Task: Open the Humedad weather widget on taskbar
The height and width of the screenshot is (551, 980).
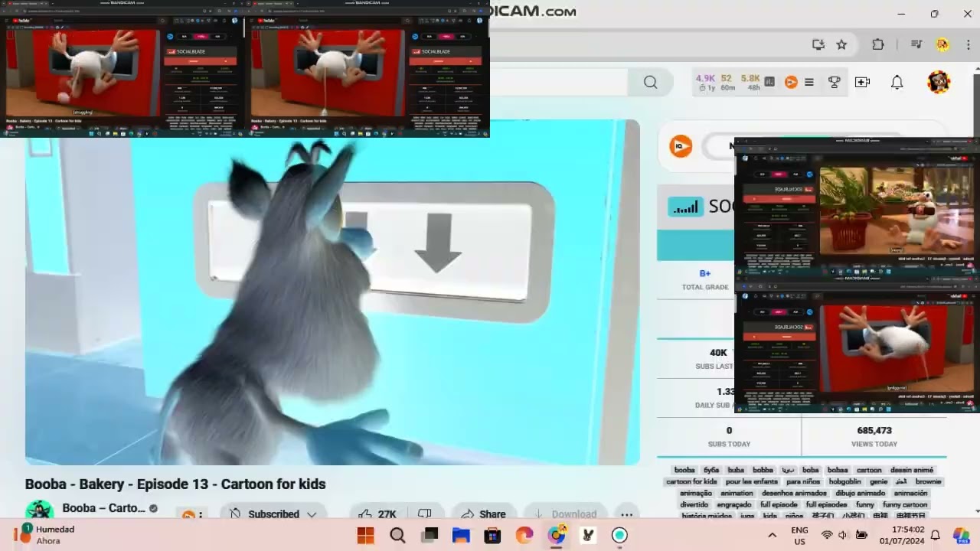Action: coord(46,535)
